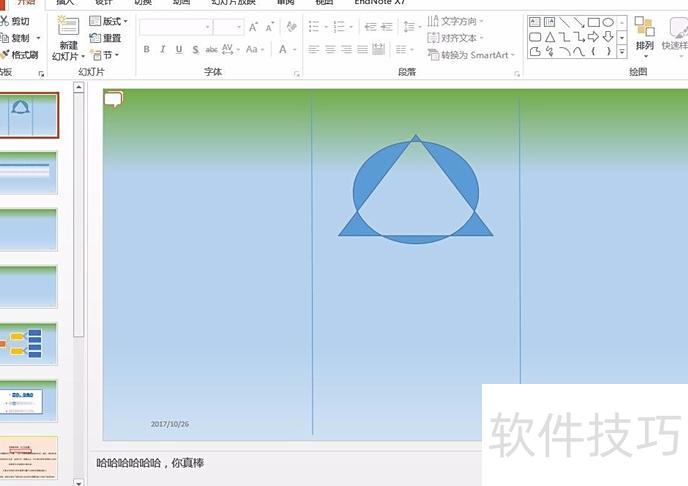The width and height of the screenshot is (688, 486).
Task: Click Convert to SmartArt (转换为 SmartArt)
Action: coord(471,55)
